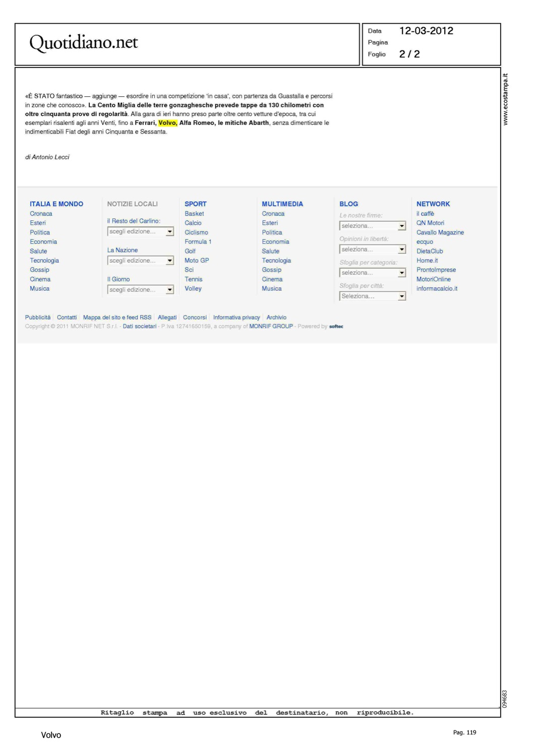Open the Formula 1 sport link

(x=198, y=242)
